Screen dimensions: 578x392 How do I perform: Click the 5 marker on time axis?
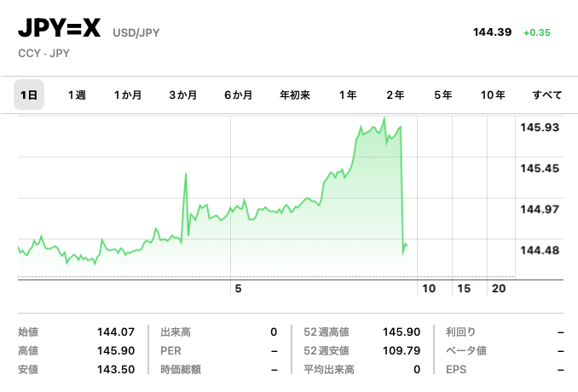(x=239, y=289)
